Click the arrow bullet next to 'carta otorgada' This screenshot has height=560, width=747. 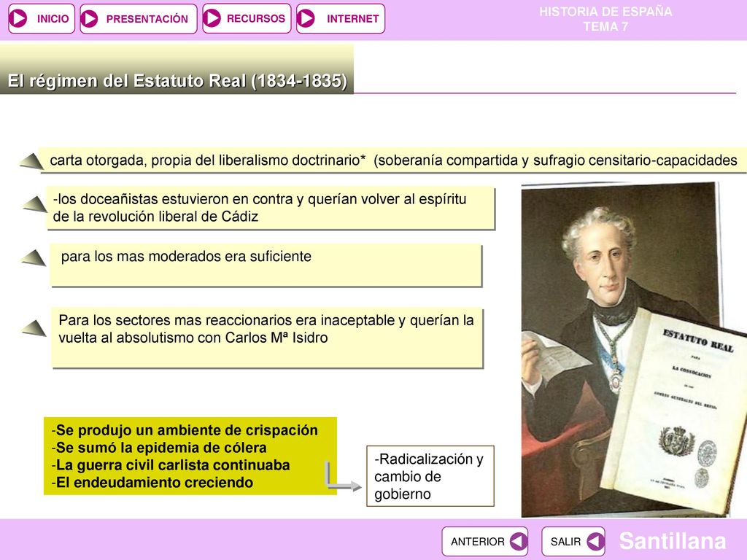[x=31, y=161]
